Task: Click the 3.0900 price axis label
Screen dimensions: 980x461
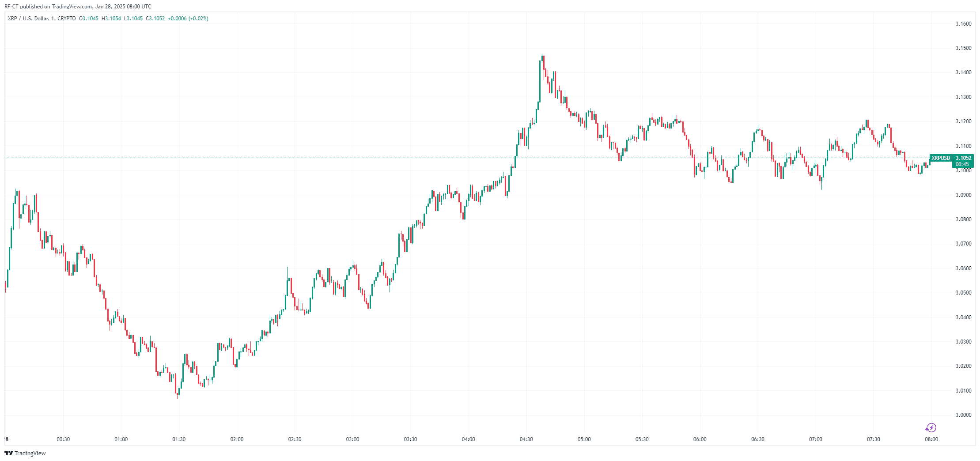Action: coord(963,195)
